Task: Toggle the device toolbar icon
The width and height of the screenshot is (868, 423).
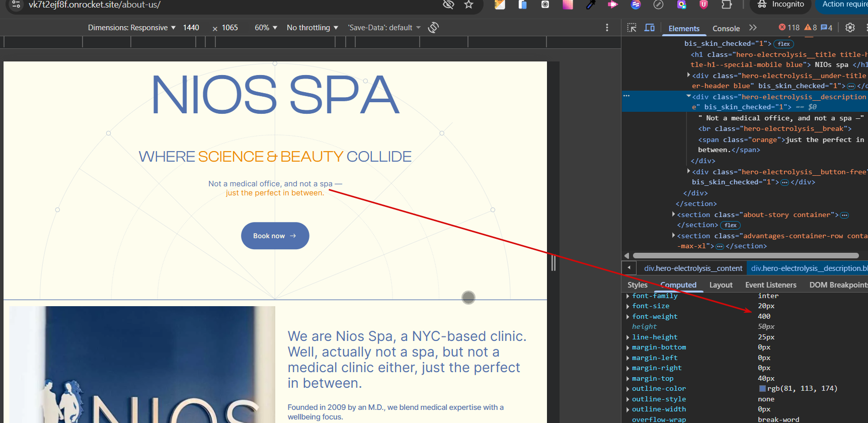Action: point(650,28)
